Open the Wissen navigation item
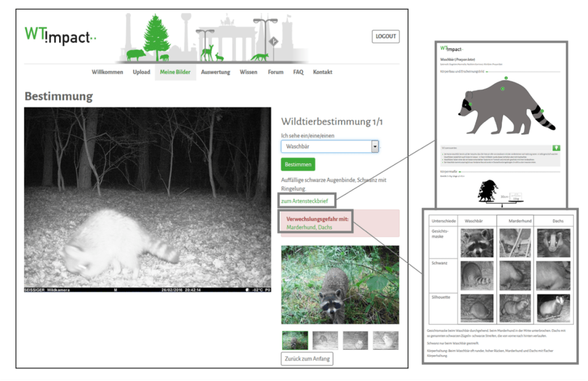This screenshot has width=588, height=381. tap(248, 72)
